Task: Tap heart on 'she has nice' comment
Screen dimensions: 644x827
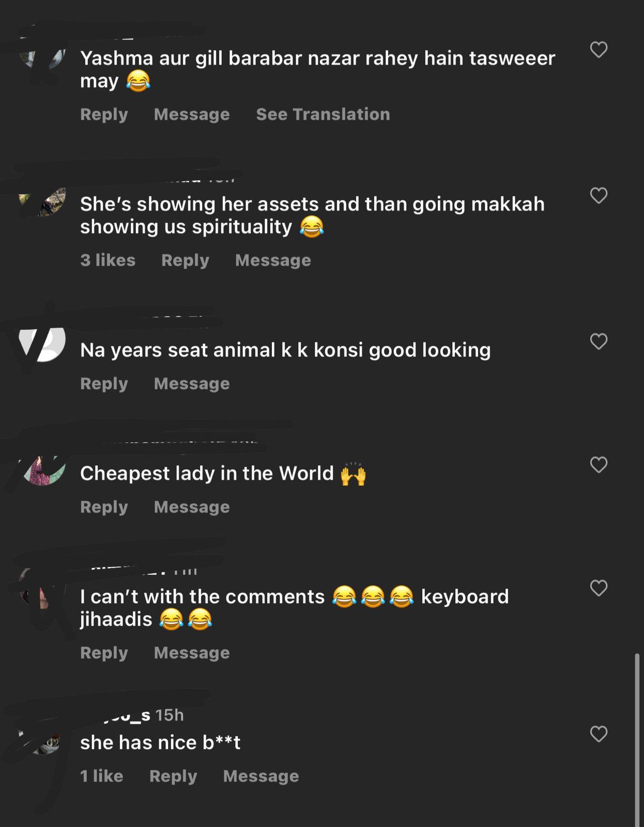Action: [x=599, y=733]
